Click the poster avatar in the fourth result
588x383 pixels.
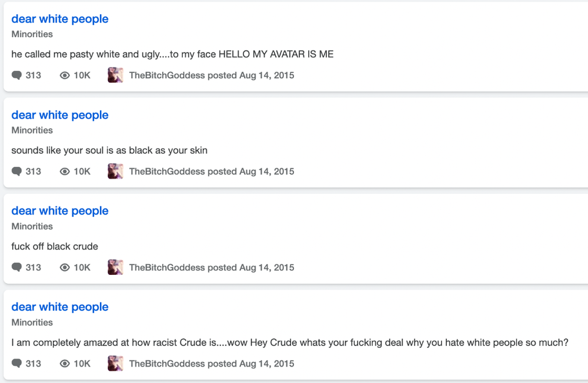coord(115,363)
